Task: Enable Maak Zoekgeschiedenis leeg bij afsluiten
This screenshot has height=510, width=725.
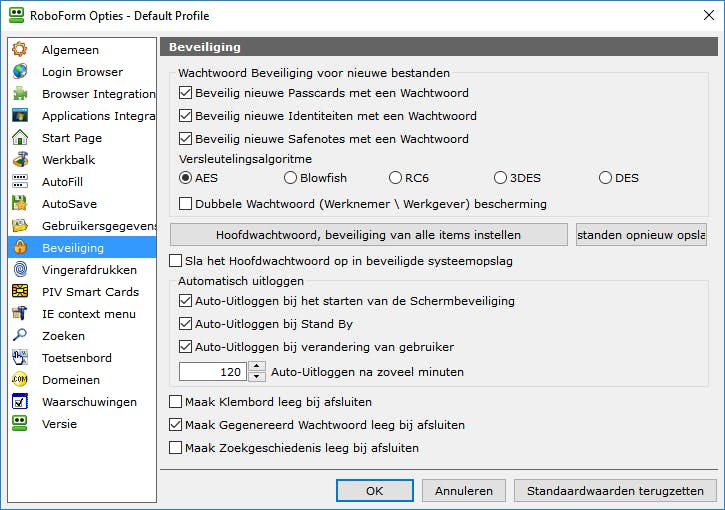Action: pyautogui.click(x=175, y=448)
